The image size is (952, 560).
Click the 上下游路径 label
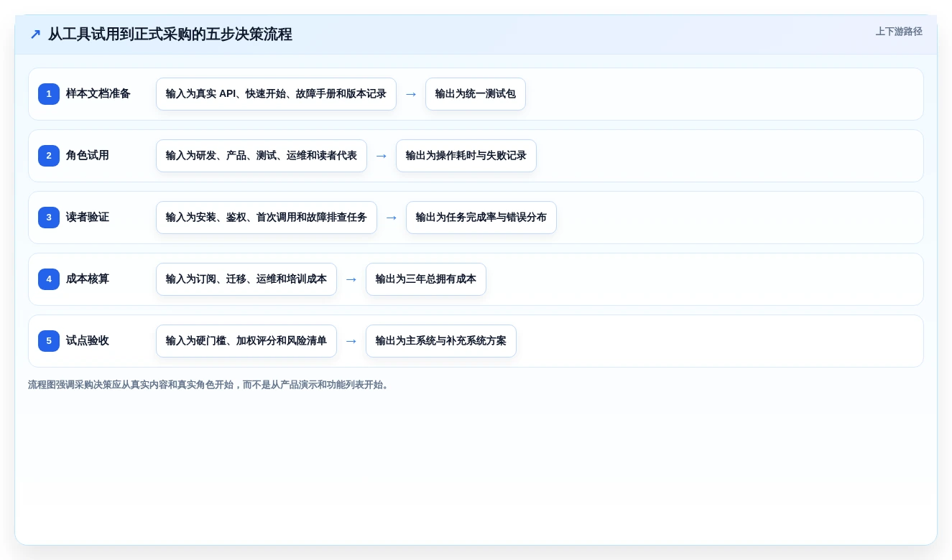899,32
